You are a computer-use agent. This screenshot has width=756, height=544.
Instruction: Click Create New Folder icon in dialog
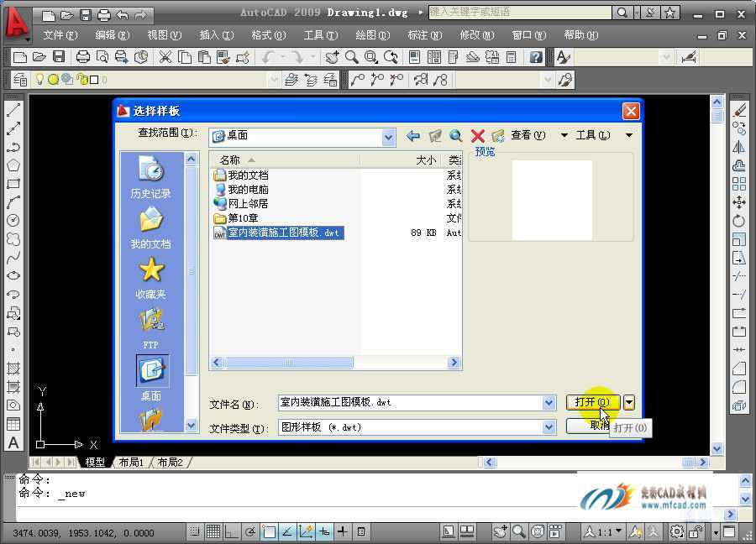[x=498, y=136]
